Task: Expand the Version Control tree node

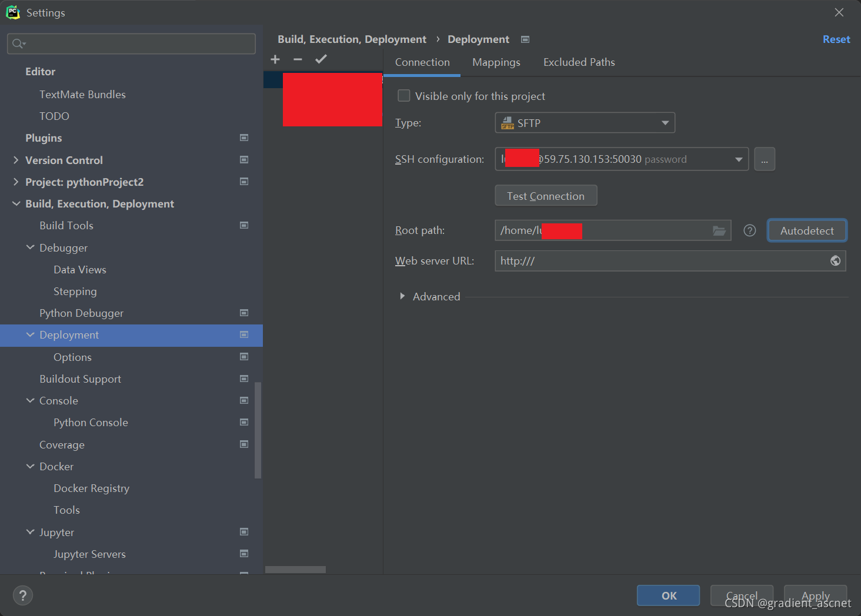Action: click(16, 160)
